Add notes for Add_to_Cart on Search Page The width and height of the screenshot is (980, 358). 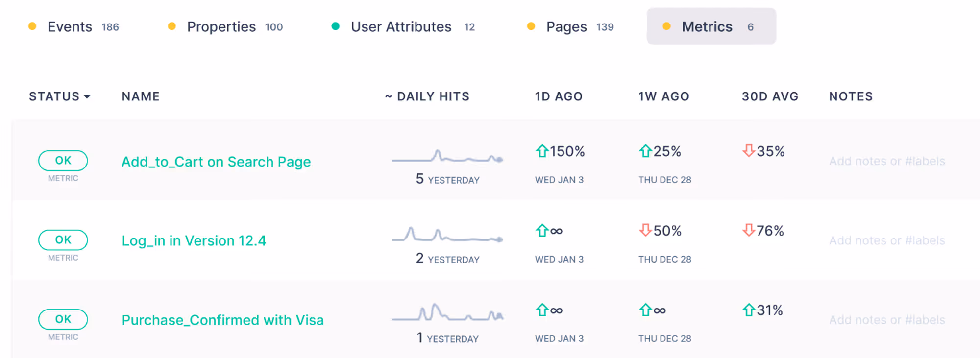coord(887,161)
